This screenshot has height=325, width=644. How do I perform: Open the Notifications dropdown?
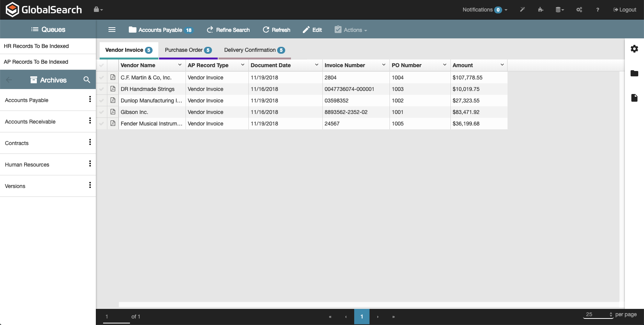pyautogui.click(x=485, y=10)
